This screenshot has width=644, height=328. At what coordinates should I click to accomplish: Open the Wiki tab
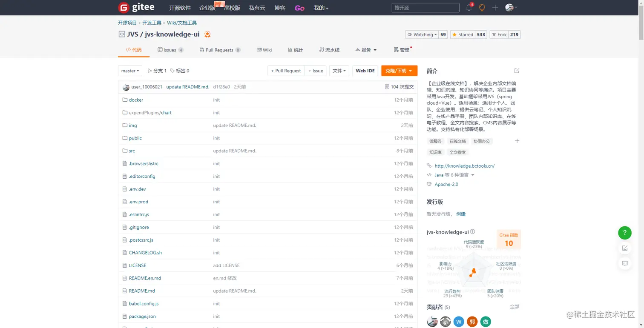tap(264, 50)
